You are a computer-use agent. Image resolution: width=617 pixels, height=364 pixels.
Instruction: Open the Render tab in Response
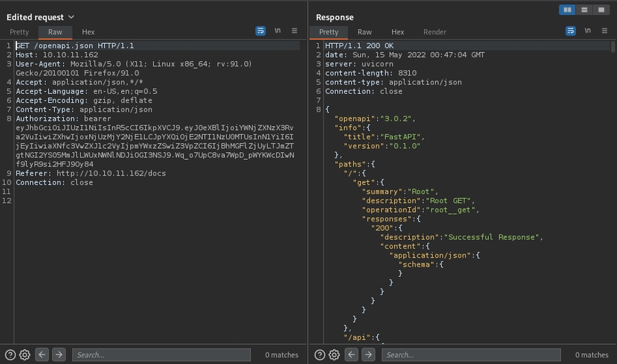pos(435,32)
